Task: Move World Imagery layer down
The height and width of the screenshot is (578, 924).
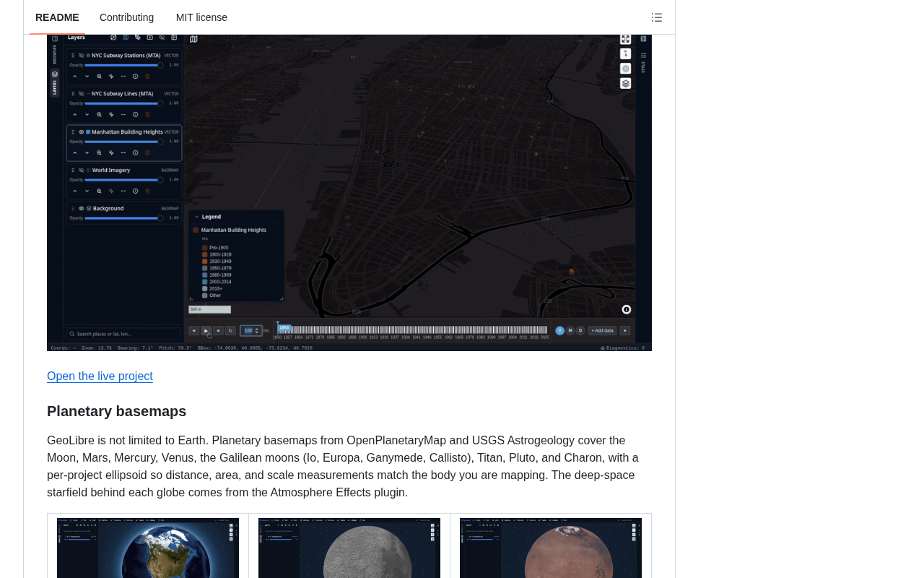Action: (x=87, y=191)
